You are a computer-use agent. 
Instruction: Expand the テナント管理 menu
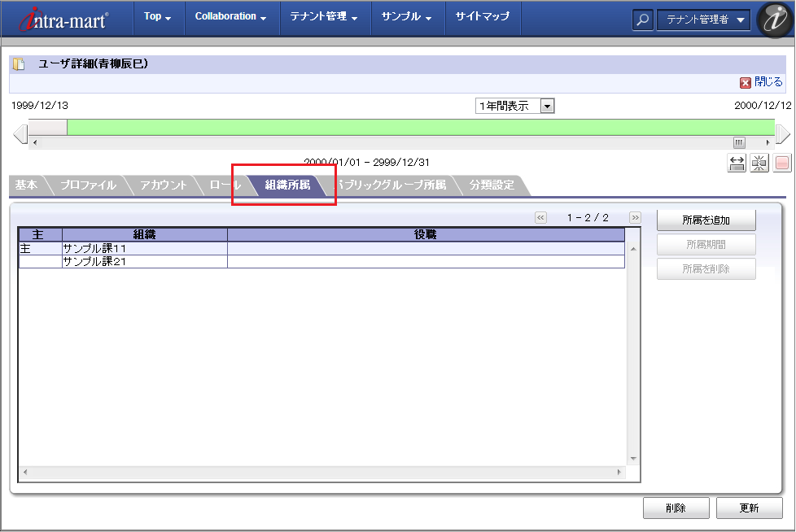click(x=324, y=17)
